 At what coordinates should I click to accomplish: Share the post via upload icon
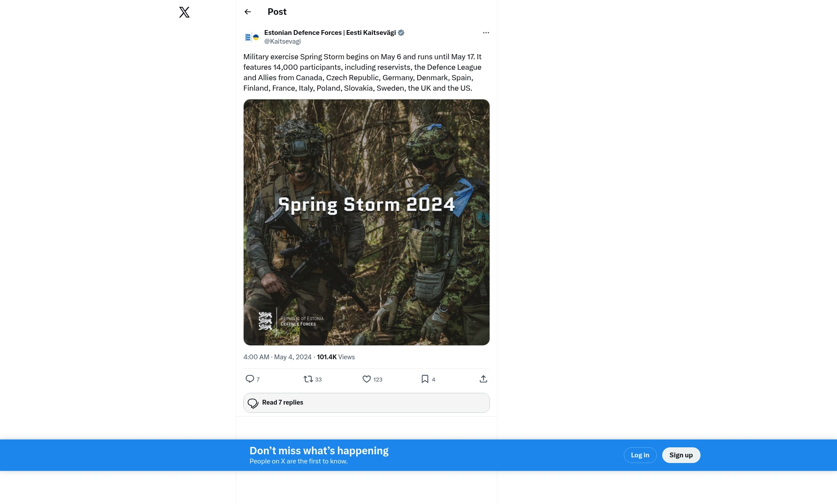(483, 379)
